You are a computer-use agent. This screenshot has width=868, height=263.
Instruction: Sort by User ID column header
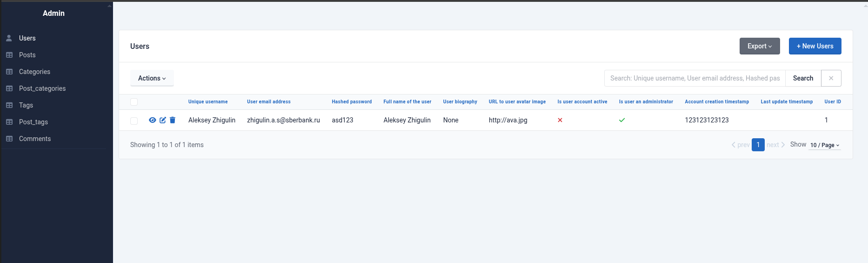point(833,101)
